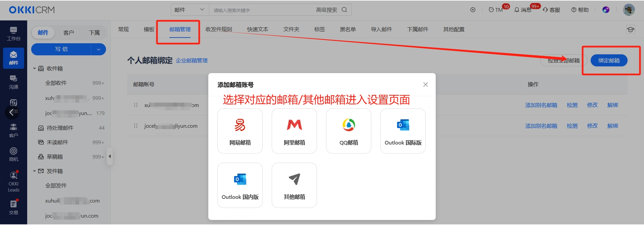Open the 邮件 search type dropdown
The width and height of the screenshot is (644, 225).
point(190,10)
